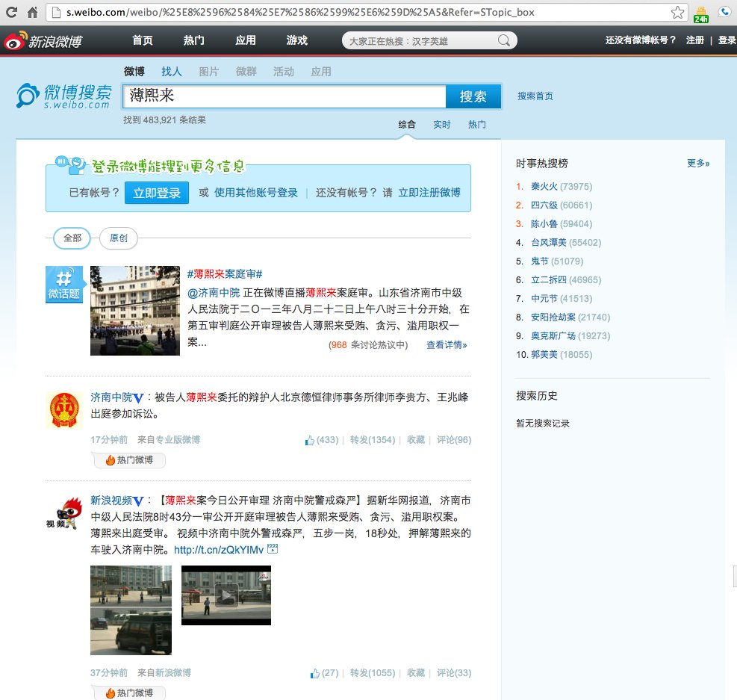Image resolution: width=737 pixels, height=700 pixels.
Task: Click the blue 搜索 button
Action: (x=473, y=96)
